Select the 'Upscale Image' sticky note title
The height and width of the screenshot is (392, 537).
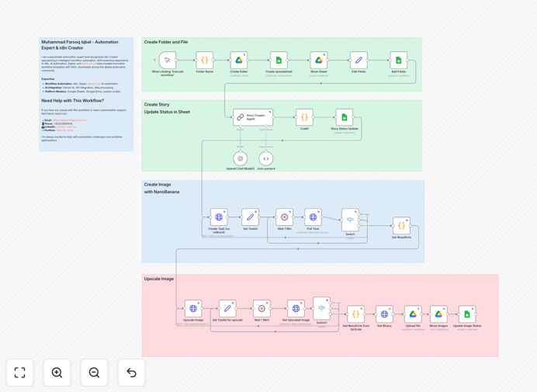159,279
